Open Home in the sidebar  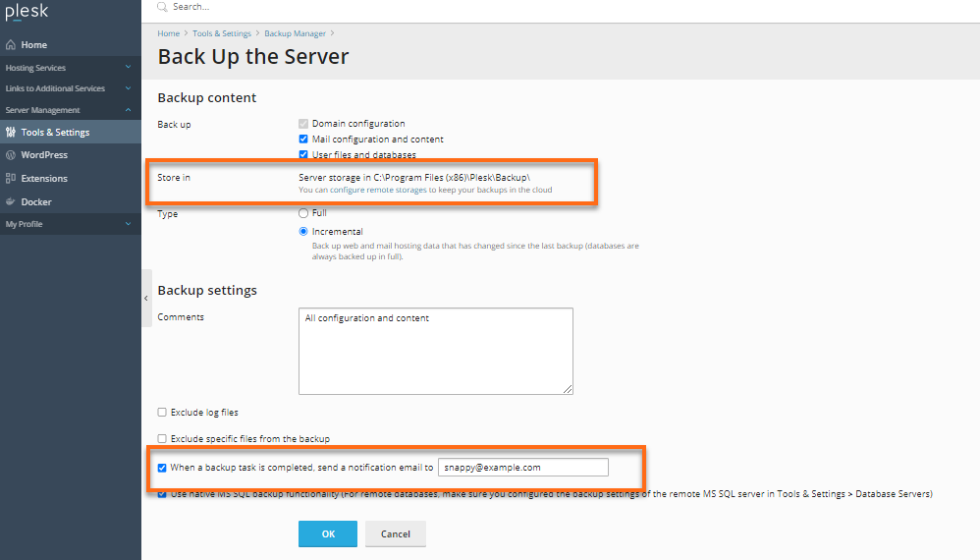pyautogui.click(x=70, y=45)
